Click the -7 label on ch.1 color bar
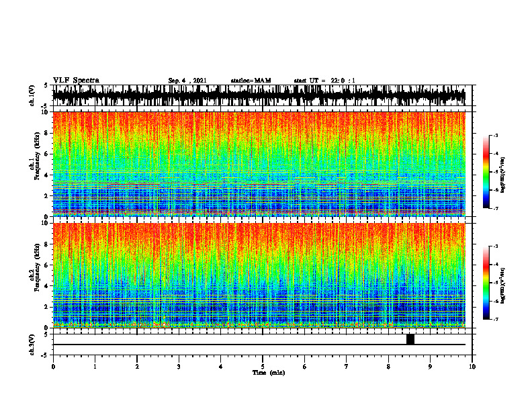 coord(496,208)
